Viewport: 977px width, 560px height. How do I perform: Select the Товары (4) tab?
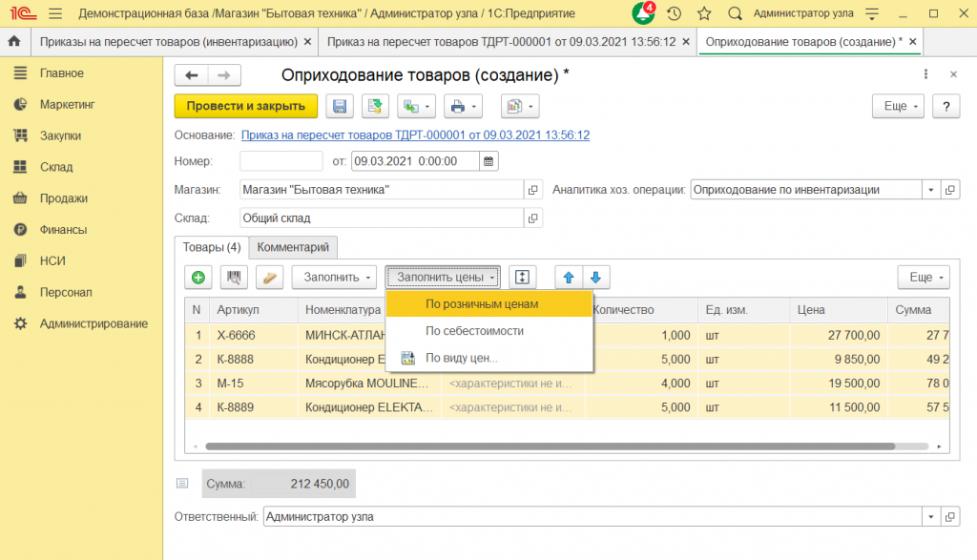(x=211, y=247)
